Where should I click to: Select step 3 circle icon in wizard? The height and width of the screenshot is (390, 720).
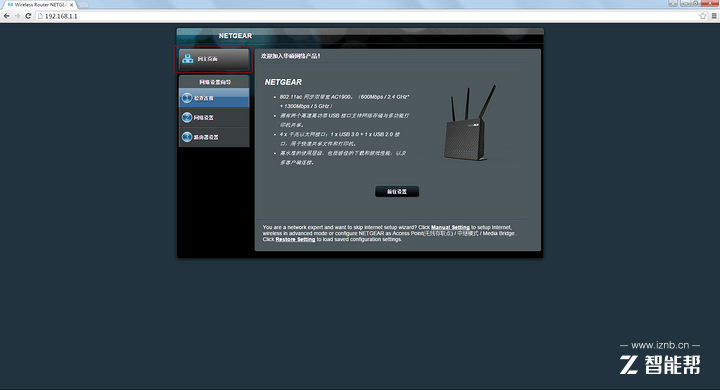(187, 137)
